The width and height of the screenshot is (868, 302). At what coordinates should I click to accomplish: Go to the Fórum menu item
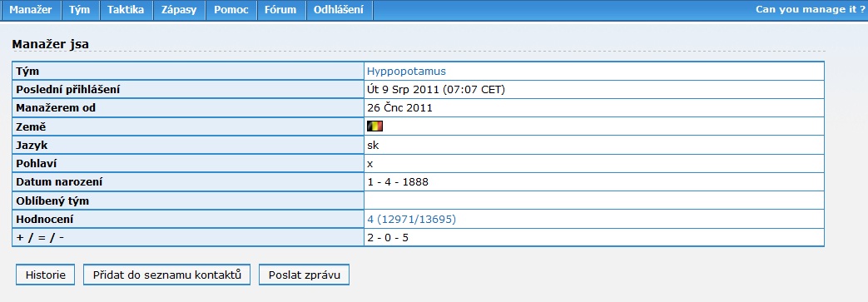click(x=280, y=9)
